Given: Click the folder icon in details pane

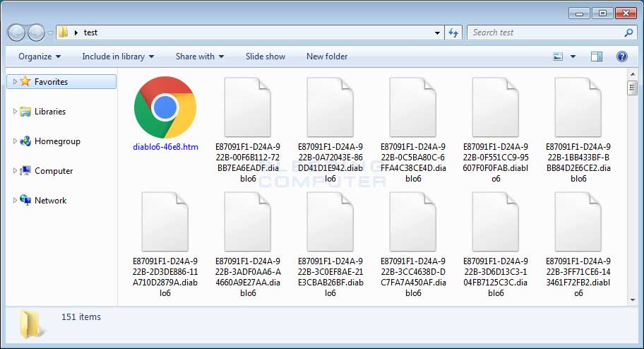Looking at the screenshot, I should click(x=31, y=325).
